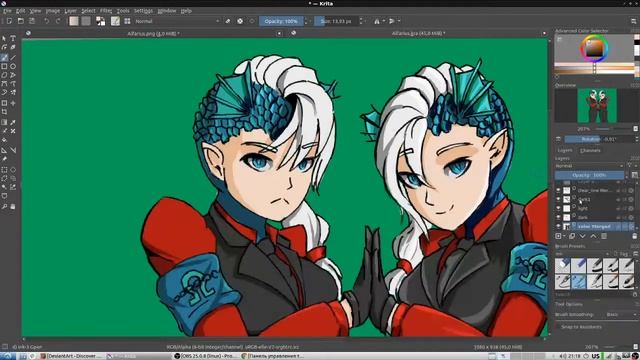Undo the last action
The width and height of the screenshot is (640, 360).
coord(47,21)
